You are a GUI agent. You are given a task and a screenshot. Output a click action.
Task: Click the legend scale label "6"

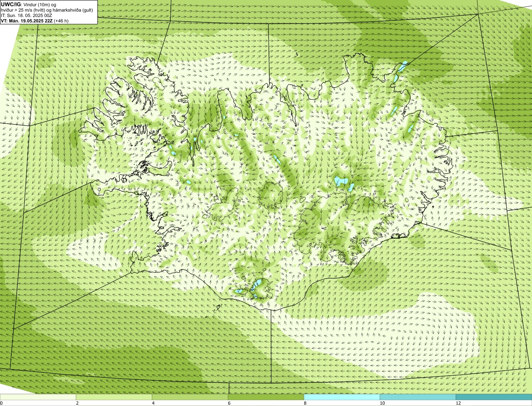coord(229,403)
